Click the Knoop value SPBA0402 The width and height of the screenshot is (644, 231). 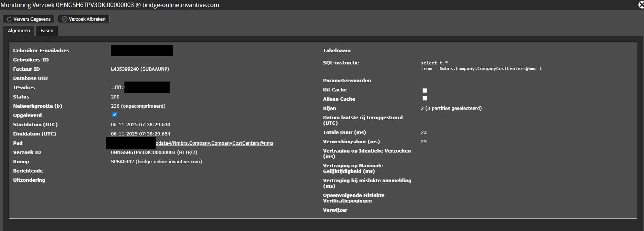click(156, 162)
